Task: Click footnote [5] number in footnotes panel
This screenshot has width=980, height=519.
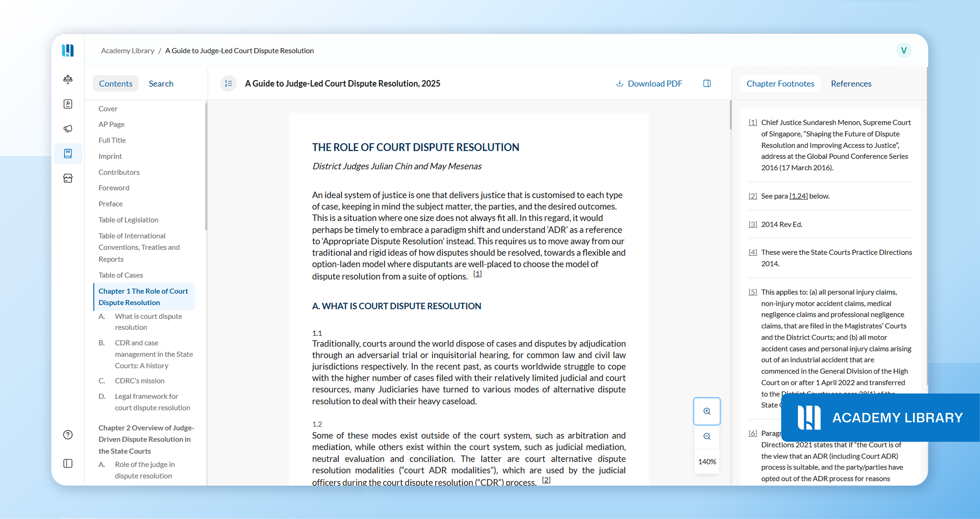Action: (x=753, y=292)
